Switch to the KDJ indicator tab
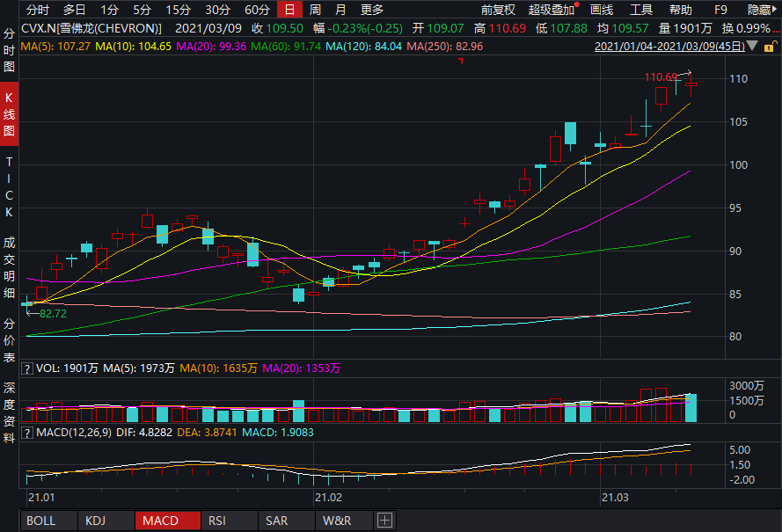Screen dimensions: 782x532 (x=97, y=521)
